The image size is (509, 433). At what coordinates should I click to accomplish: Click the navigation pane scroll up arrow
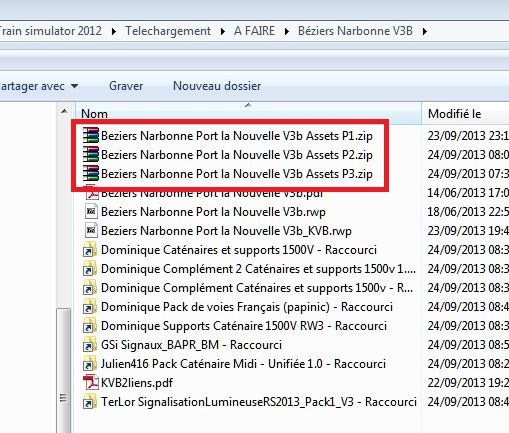(x=64, y=111)
